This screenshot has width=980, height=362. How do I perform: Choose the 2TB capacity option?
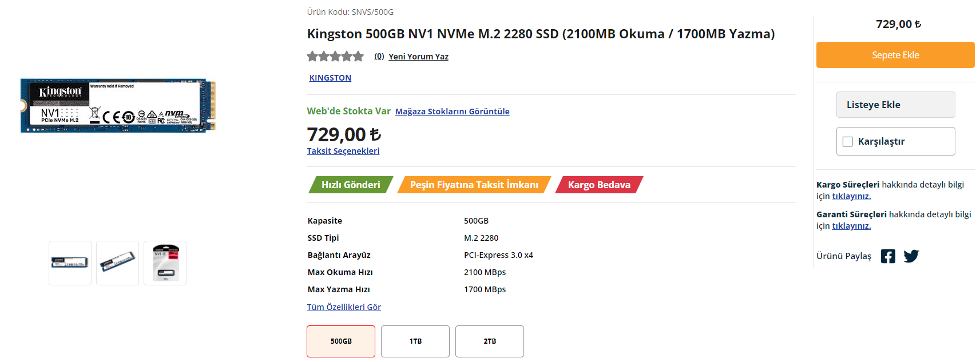click(490, 341)
